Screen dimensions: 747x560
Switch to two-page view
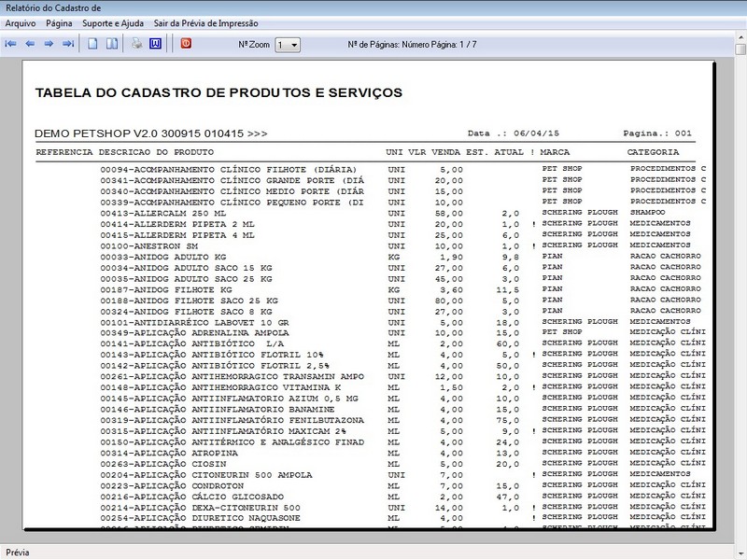coord(112,44)
